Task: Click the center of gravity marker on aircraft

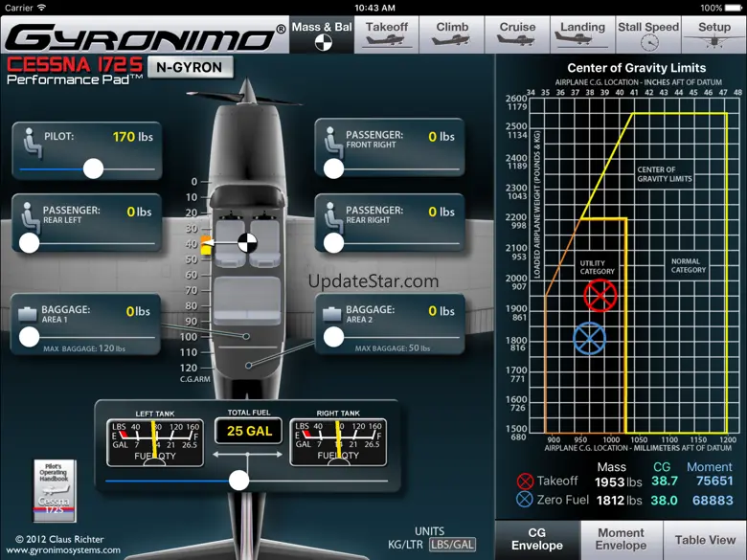Action: (x=247, y=243)
